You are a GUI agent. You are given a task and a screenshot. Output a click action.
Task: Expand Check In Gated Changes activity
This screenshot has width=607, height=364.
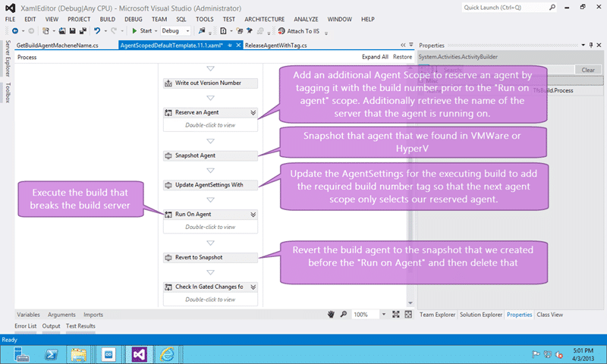pyautogui.click(x=253, y=287)
